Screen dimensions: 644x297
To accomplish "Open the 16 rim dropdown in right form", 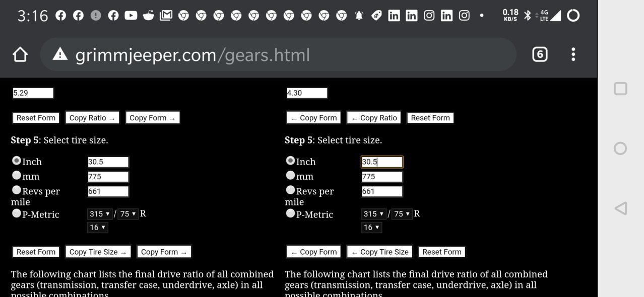I will click(x=371, y=228).
